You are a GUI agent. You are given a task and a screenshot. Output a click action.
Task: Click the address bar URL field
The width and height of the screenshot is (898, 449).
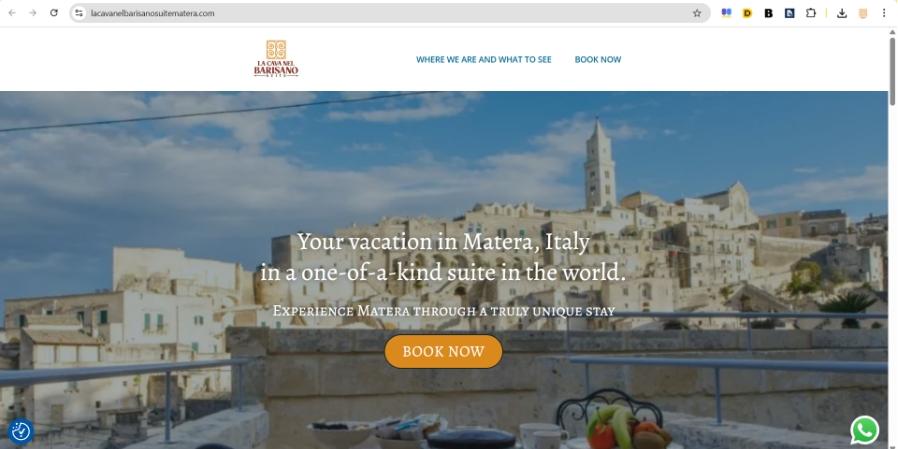point(389,13)
